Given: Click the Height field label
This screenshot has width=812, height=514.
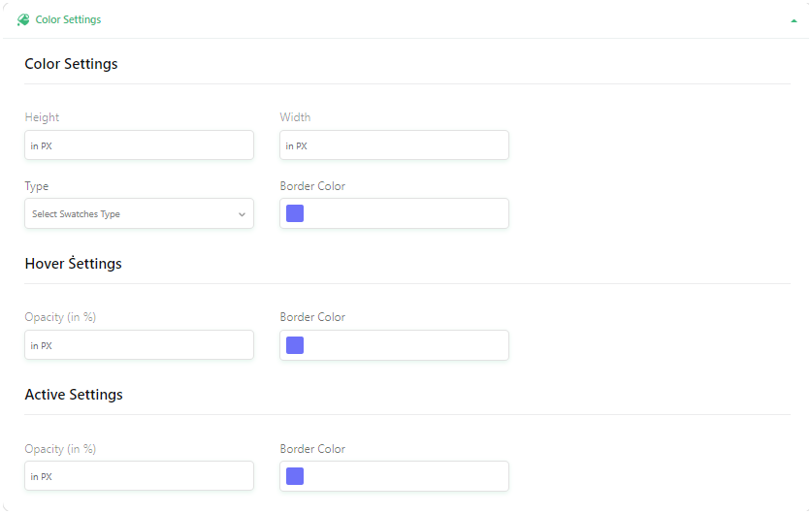Looking at the screenshot, I should click(x=42, y=117).
